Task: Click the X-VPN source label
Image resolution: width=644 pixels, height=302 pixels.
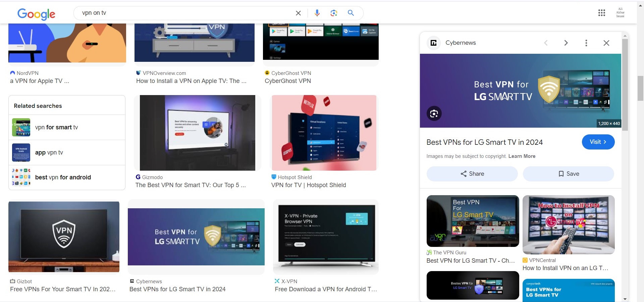Action: (289, 282)
